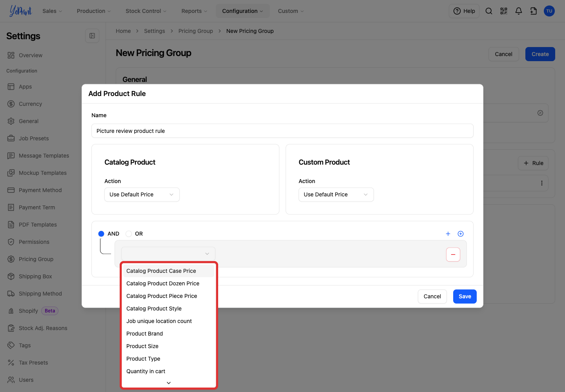
Task: Select the OR radio button
Action: 129,234
